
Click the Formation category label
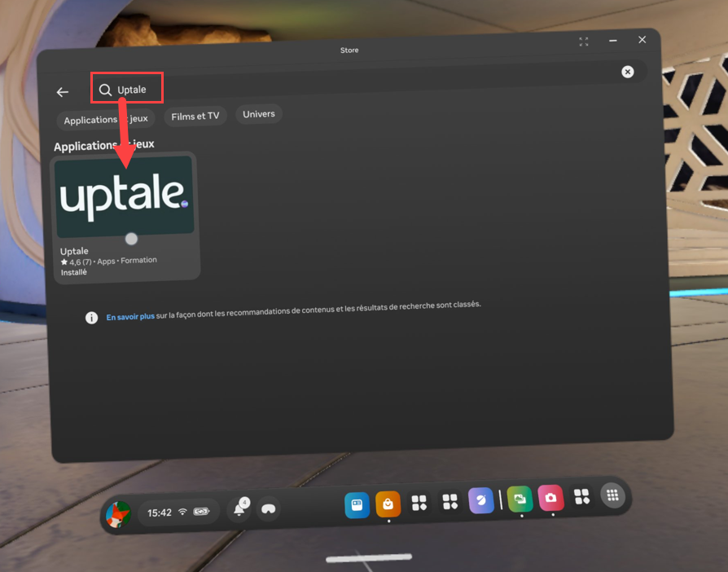(138, 260)
